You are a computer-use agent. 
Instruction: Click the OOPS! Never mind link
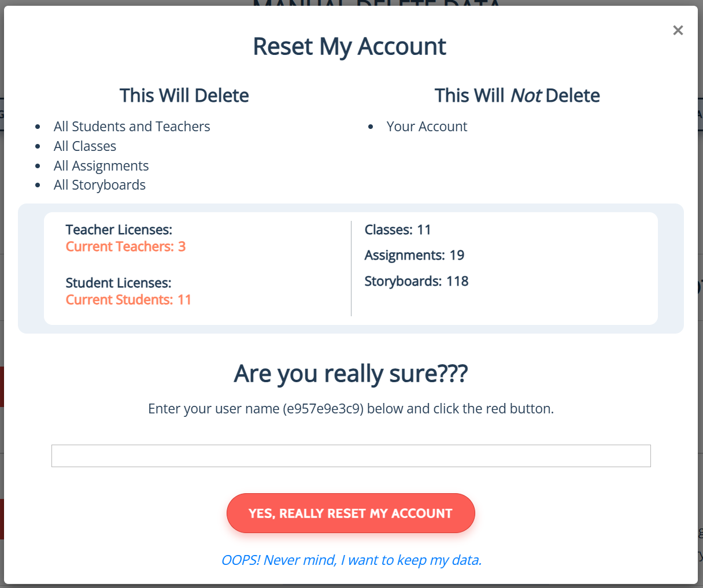(351, 560)
